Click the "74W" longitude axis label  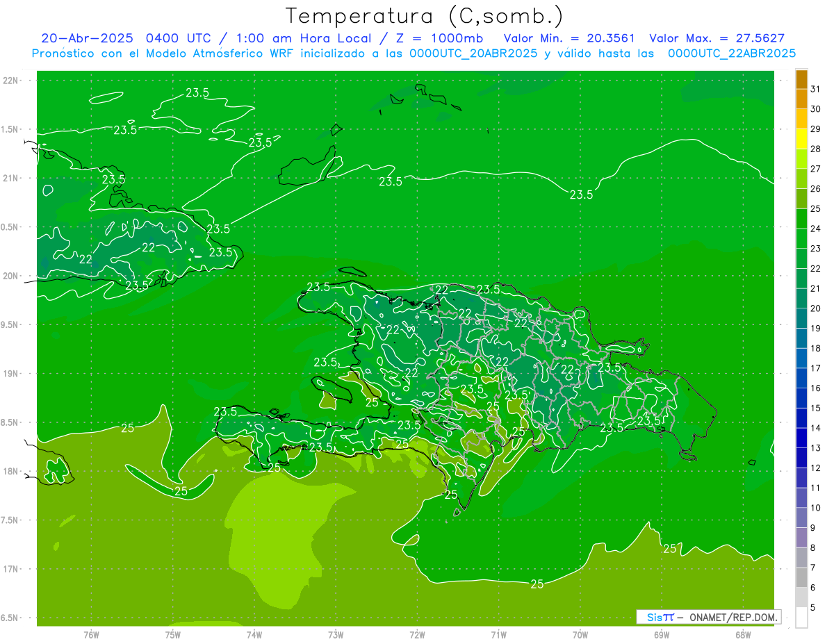coord(254,634)
